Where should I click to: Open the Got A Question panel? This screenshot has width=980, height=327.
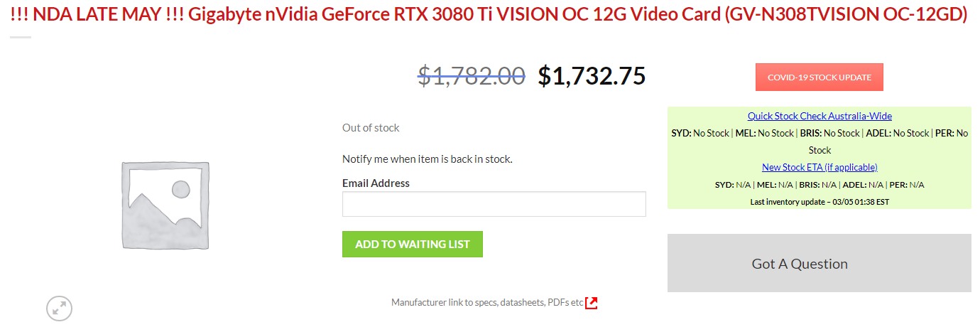819,263
